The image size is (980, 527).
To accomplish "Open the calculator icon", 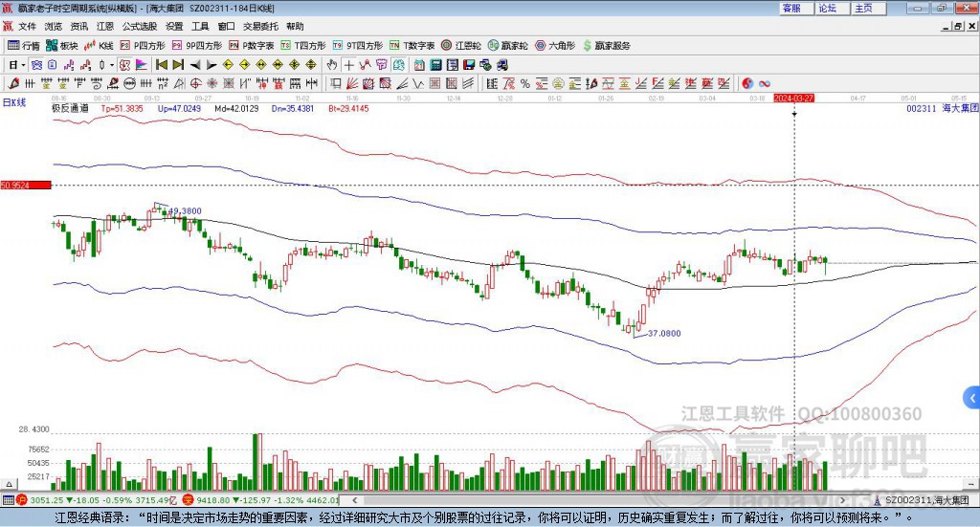I will (435, 65).
